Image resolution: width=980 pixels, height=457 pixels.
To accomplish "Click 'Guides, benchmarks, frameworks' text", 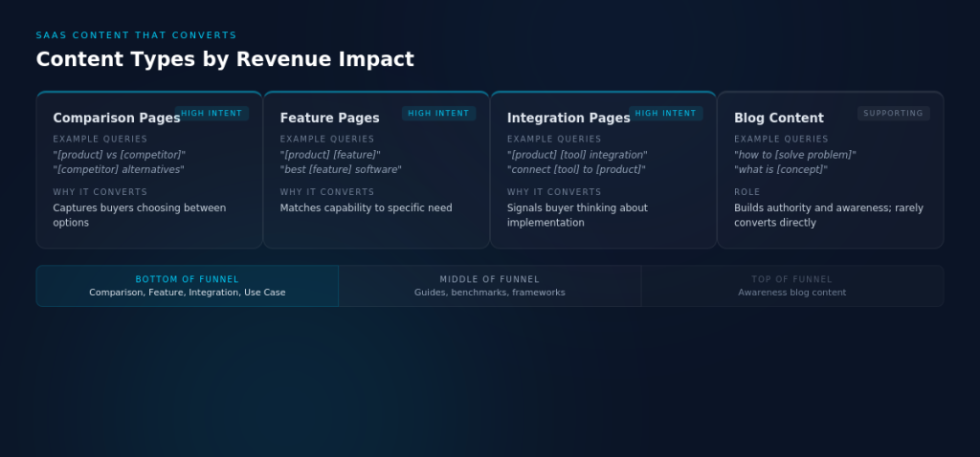I will point(490,293).
